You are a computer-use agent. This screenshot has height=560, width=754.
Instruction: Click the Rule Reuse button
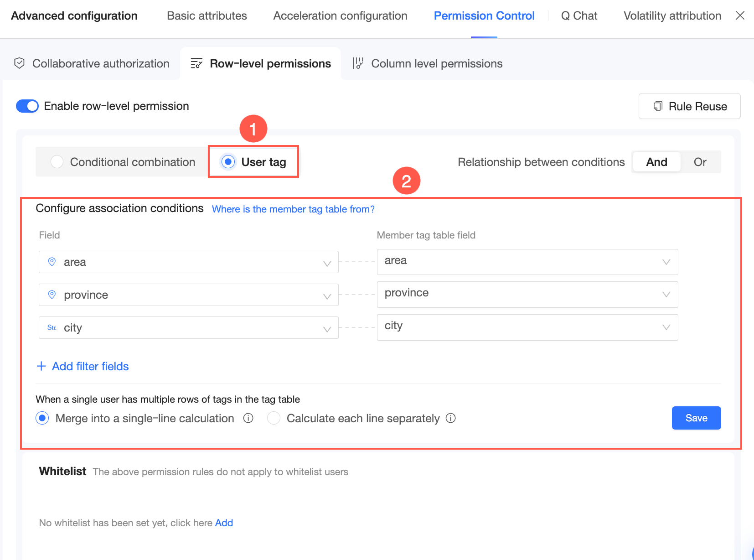689,106
